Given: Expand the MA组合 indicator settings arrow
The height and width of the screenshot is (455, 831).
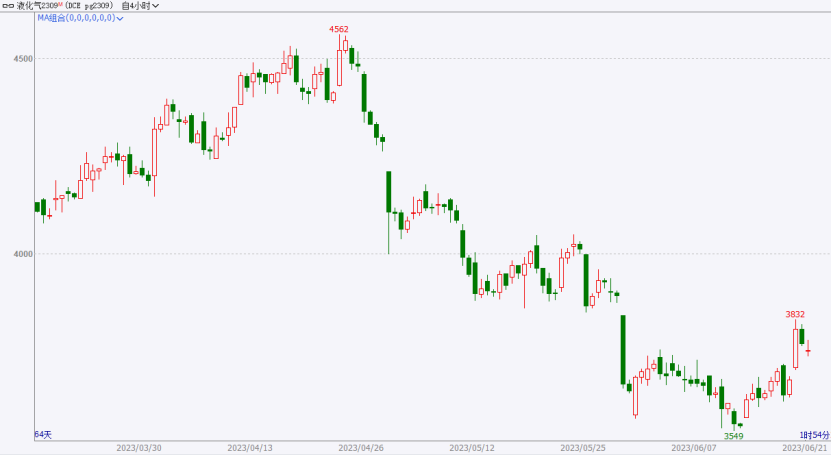Looking at the screenshot, I should [119, 18].
